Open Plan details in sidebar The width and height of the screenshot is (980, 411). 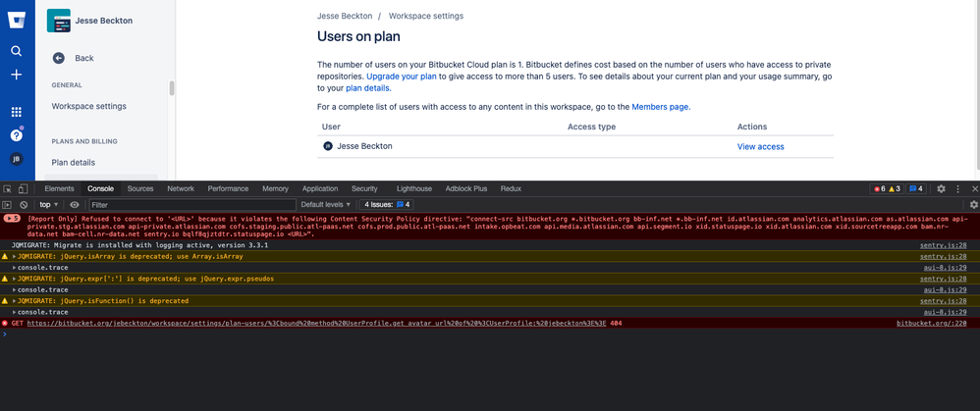pyautogui.click(x=73, y=163)
